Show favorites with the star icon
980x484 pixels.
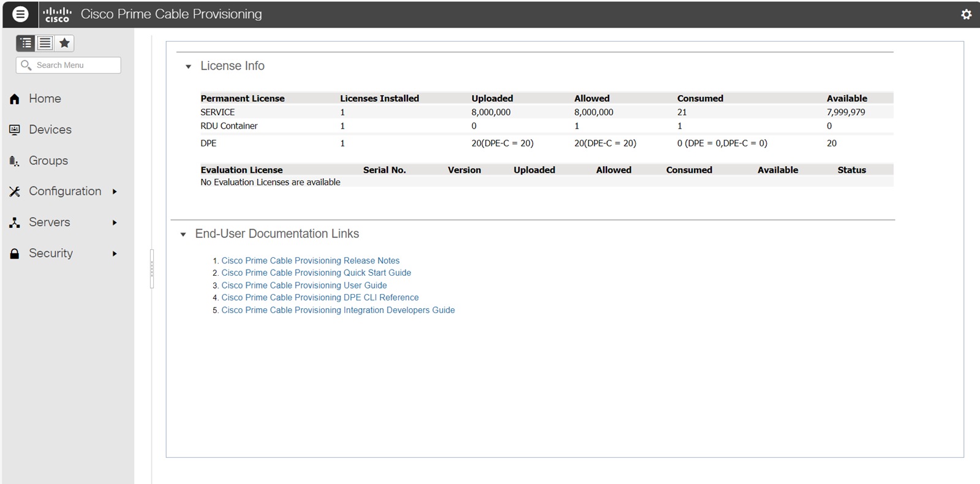point(64,43)
